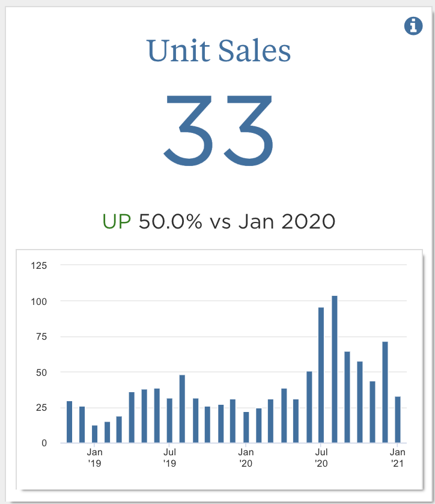This screenshot has height=504, width=435.
Task: Click the Jan '19 x-axis label
Action: [94, 457]
